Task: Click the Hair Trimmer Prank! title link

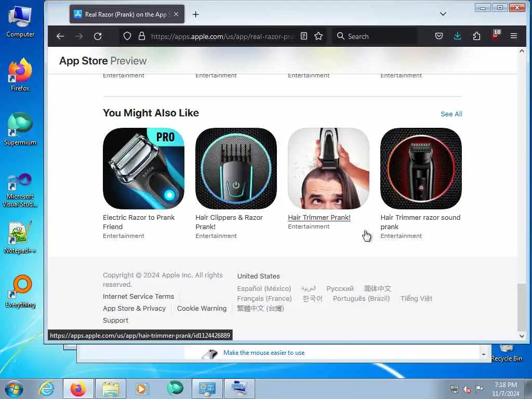Action: pyautogui.click(x=319, y=218)
